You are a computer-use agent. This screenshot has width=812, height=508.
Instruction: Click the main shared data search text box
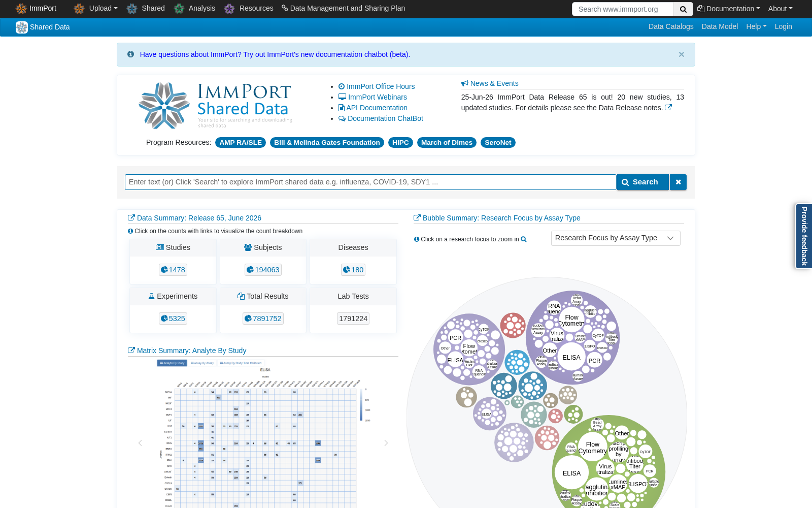(x=370, y=182)
